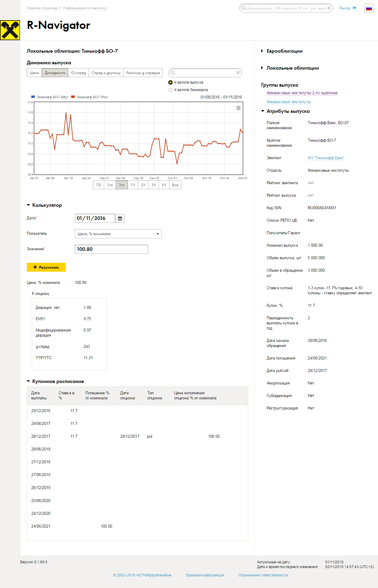Open АО "Тинькофф Банк" issuer link
Screen dimensions: 378x588
click(x=326, y=158)
